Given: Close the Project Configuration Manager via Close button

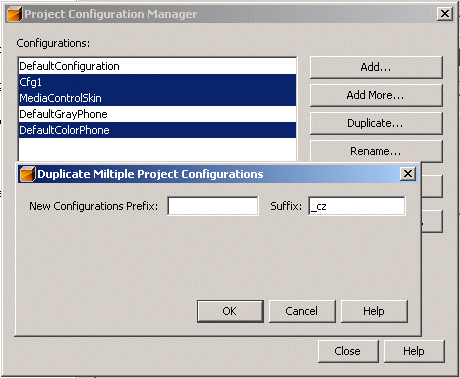Looking at the screenshot, I should pos(348,351).
